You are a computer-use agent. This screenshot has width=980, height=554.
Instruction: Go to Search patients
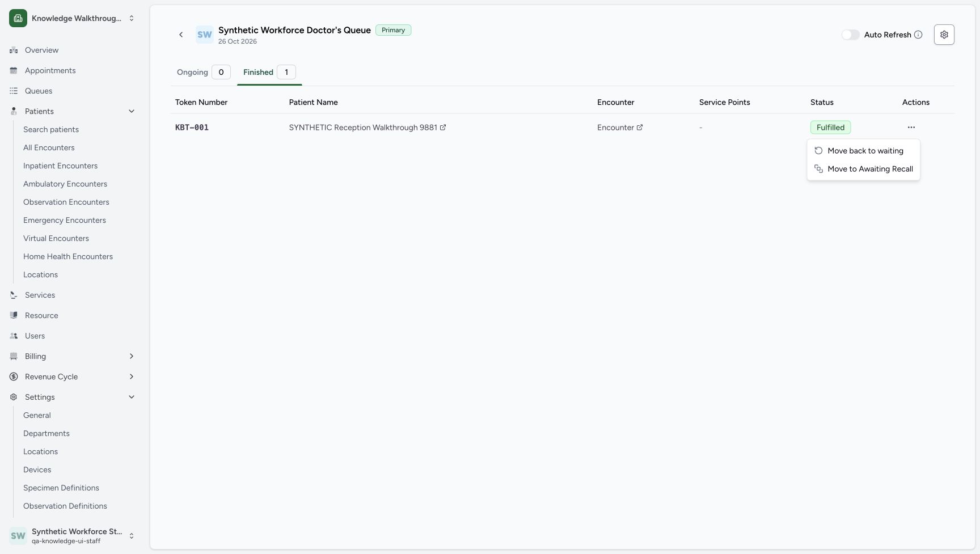[x=51, y=130]
